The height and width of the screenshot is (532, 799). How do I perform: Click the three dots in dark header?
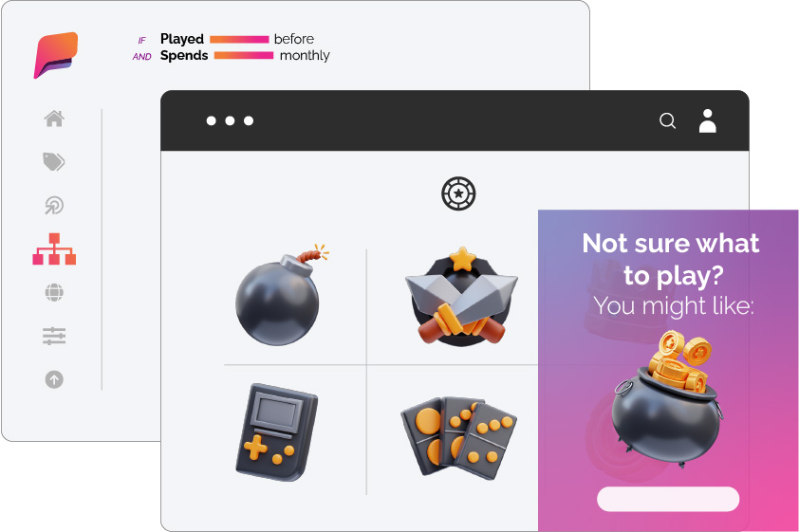click(230, 120)
